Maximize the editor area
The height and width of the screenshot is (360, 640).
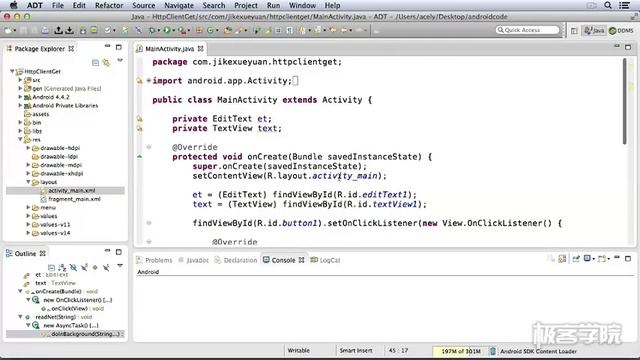coord(628,47)
